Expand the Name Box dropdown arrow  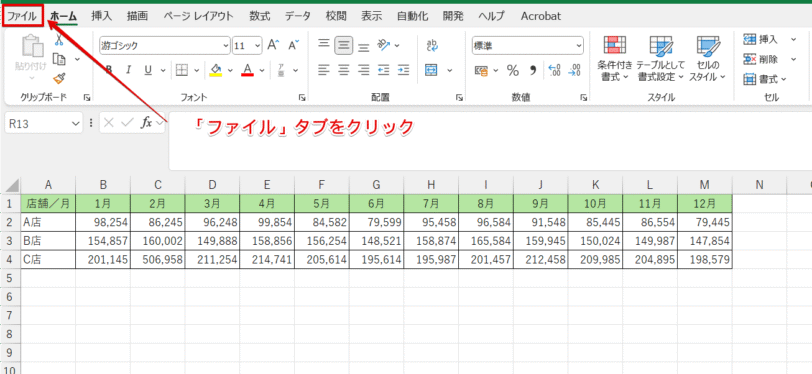(76, 123)
